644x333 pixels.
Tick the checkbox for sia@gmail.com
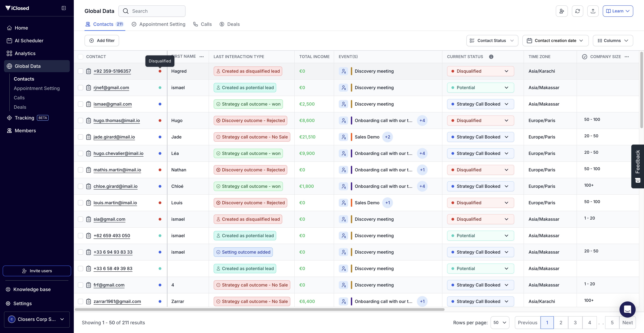(x=80, y=219)
